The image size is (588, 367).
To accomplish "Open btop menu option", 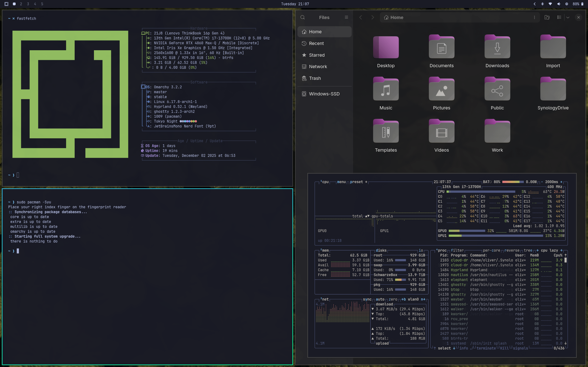I will [341, 182].
